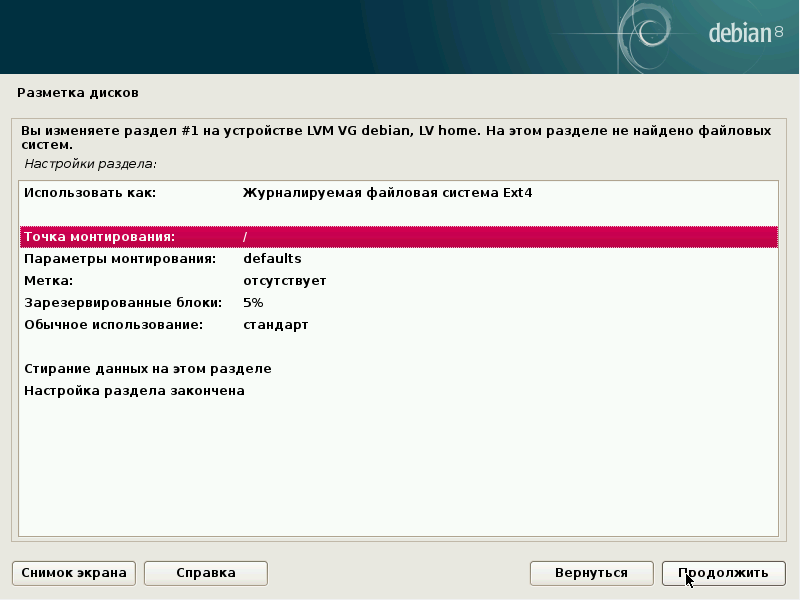
Task: Click the 'отсутствует' label value
Action: 284,281
